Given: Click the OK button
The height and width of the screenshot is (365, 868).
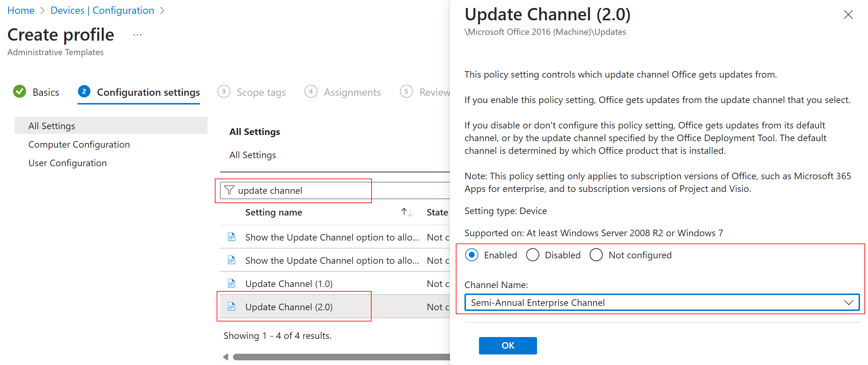Looking at the screenshot, I should (x=508, y=345).
